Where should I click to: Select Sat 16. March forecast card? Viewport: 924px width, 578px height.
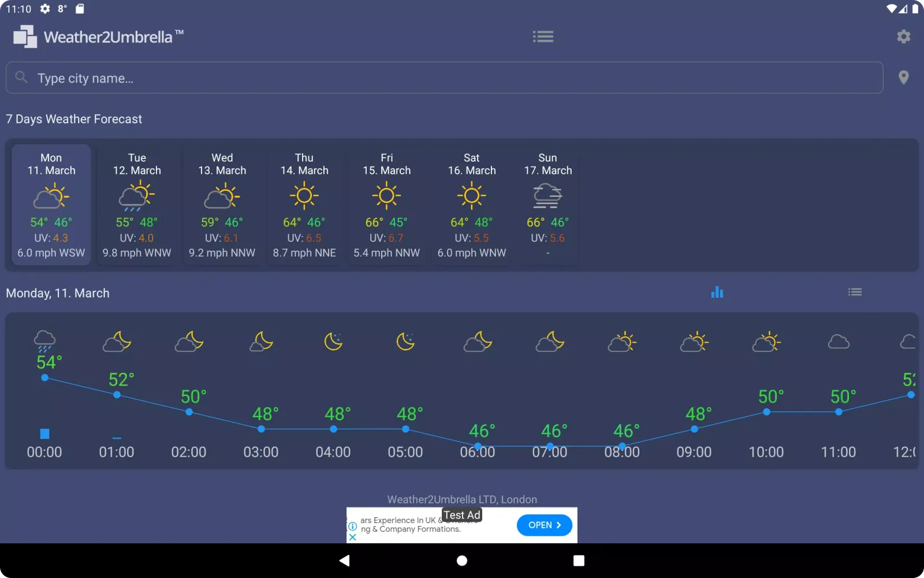[472, 205]
